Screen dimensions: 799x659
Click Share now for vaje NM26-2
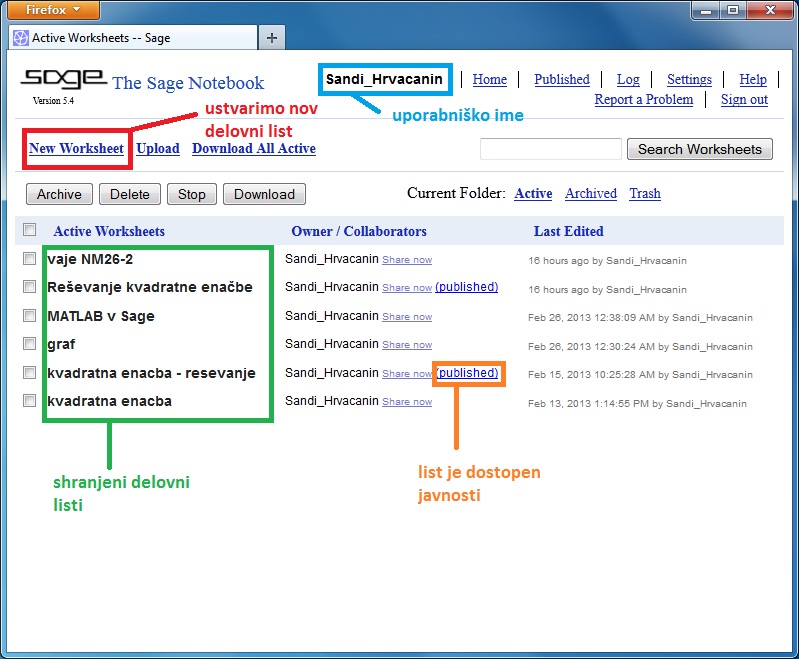click(407, 260)
